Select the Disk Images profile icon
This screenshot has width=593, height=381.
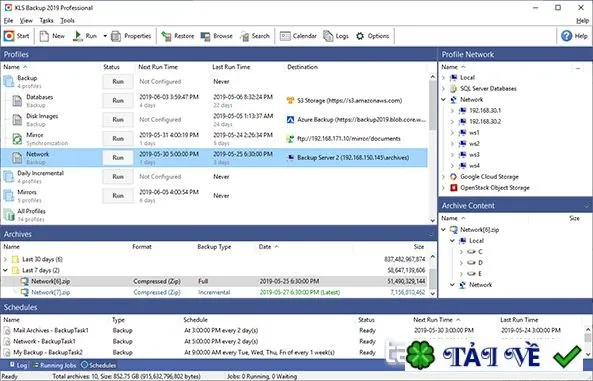tap(17, 120)
